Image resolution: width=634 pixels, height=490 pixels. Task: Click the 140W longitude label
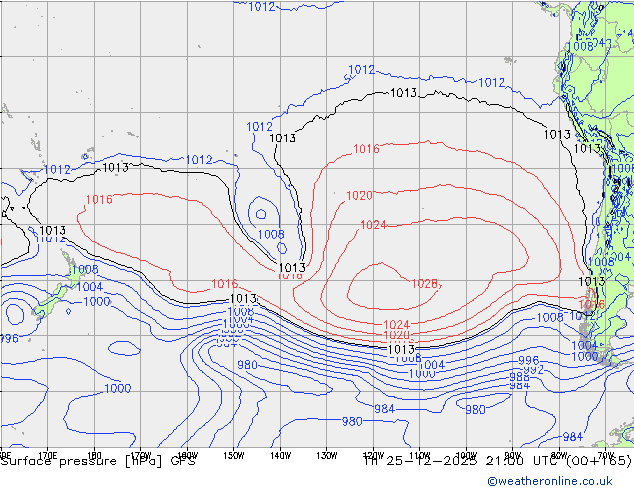click(280, 456)
